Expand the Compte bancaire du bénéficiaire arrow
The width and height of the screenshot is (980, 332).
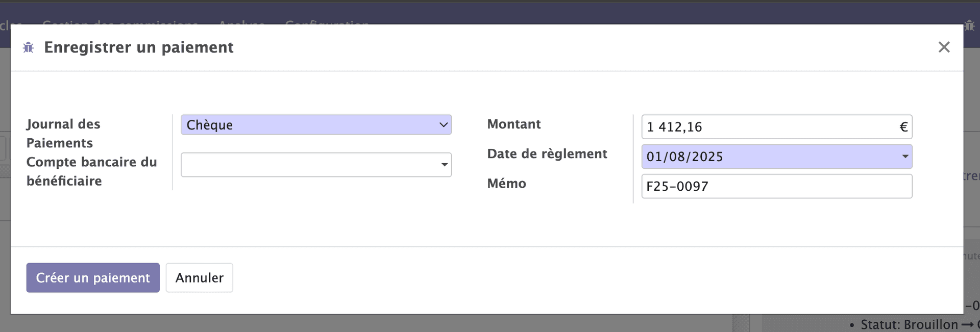(444, 165)
